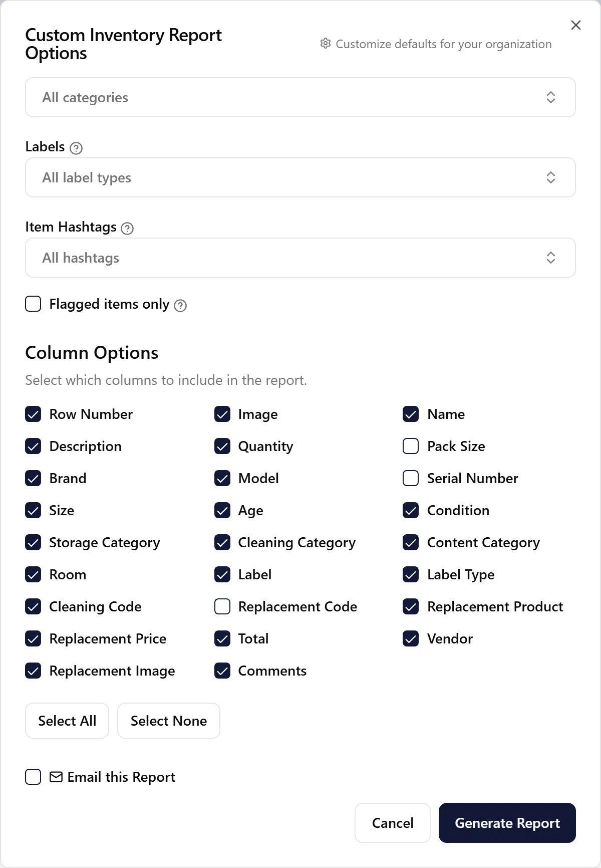The height and width of the screenshot is (868, 601).
Task: Uncheck the Label Type column
Action: [411, 574]
